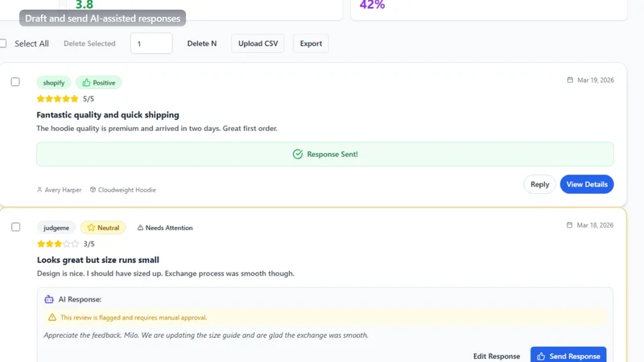This screenshot has width=644, height=362.
Task: Click the AI response draft text to Milo
Action: pyautogui.click(x=206, y=335)
